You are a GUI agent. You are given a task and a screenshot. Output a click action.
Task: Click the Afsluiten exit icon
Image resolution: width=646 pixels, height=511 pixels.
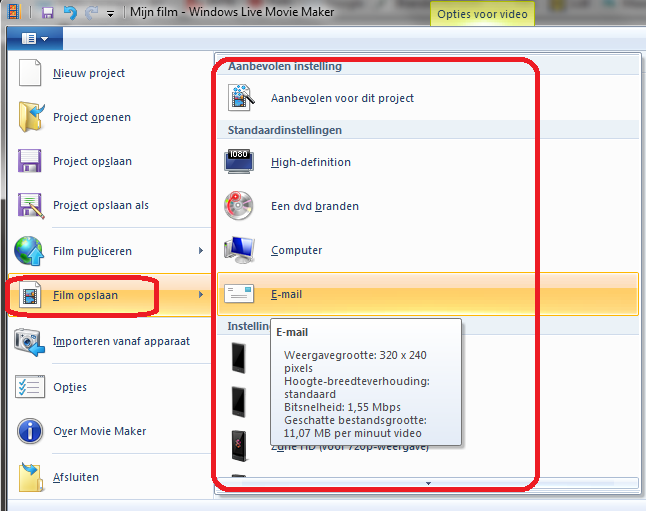pyautogui.click(x=31, y=477)
